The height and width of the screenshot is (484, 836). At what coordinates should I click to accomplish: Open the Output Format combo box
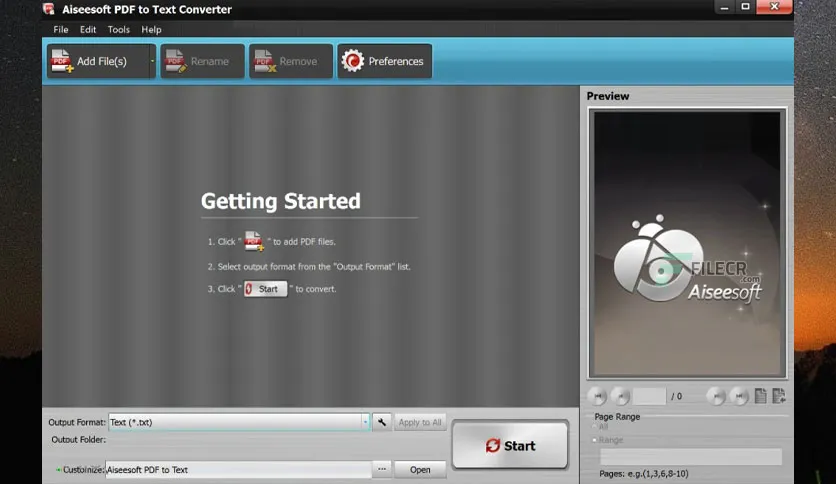(239, 422)
